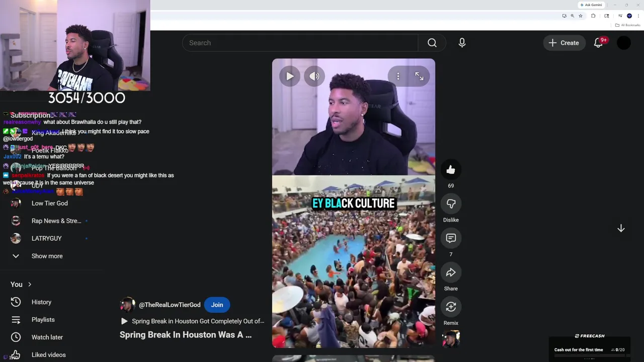Screen dimensions: 644x362
Task: Open Chrome zoom magnifier icon
Action: 572,16
